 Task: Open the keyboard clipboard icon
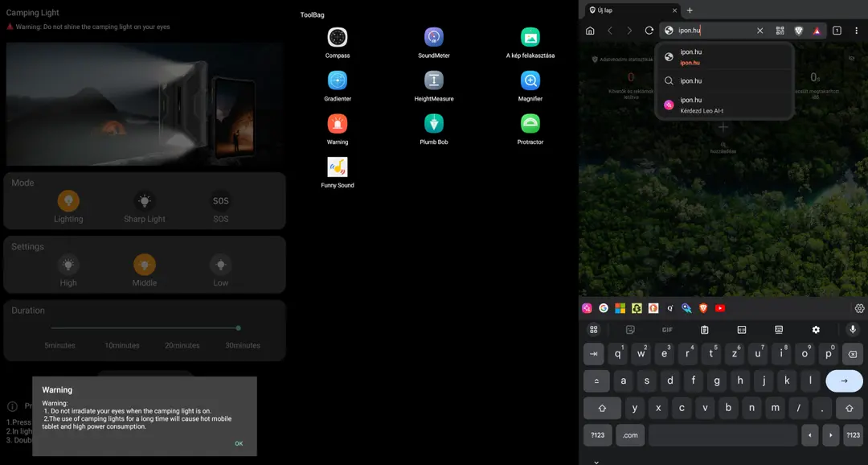704,330
